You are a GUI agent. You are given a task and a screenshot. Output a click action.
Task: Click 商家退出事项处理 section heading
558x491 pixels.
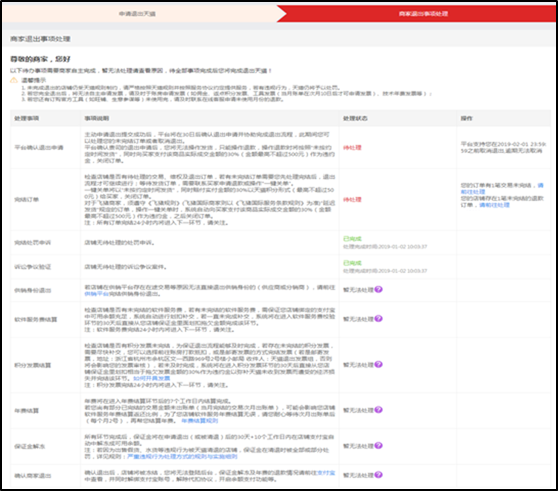(40, 39)
